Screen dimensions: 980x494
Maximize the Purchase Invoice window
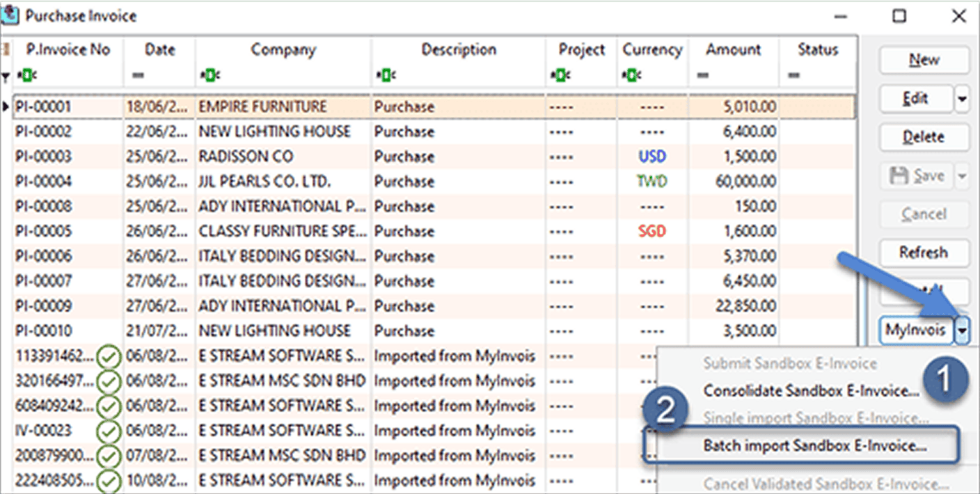click(899, 16)
